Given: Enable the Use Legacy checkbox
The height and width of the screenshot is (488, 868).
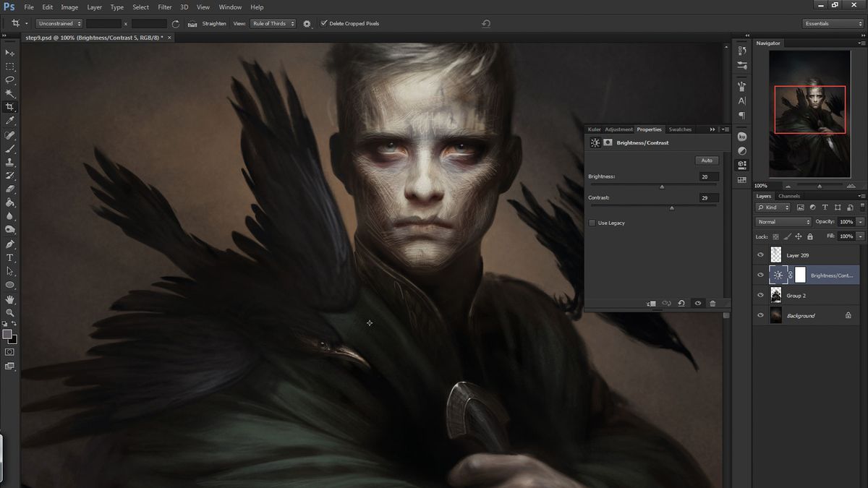Looking at the screenshot, I should [592, 223].
